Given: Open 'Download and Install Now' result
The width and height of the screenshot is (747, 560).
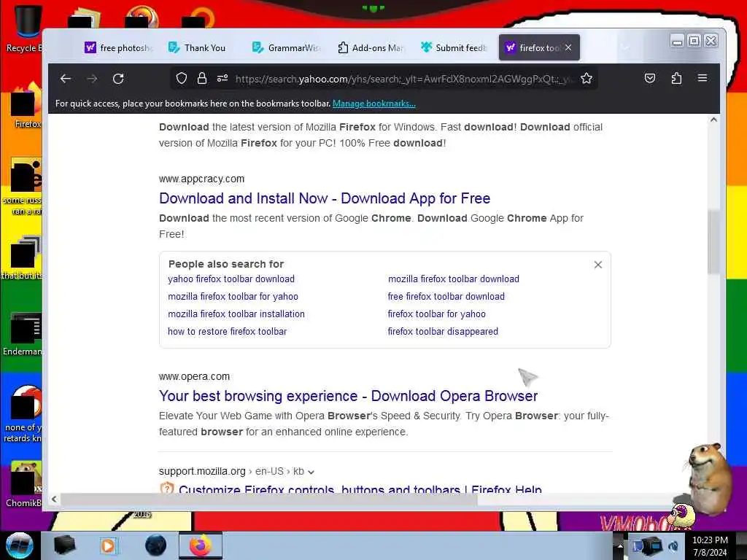Looking at the screenshot, I should [x=325, y=198].
